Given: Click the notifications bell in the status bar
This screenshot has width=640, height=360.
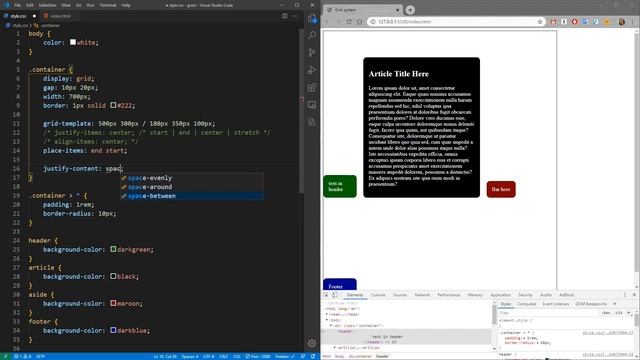Looking at the screenshot, I should [313, 356].
